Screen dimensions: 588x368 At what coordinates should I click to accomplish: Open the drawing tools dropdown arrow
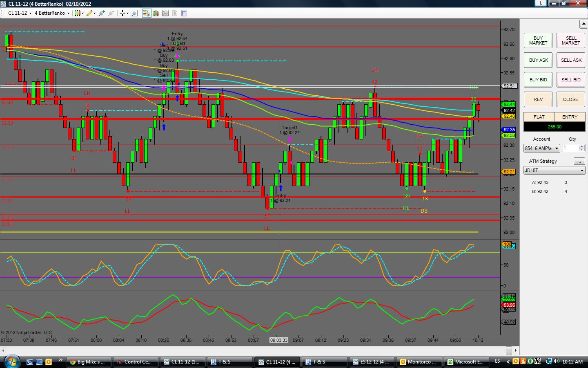click(x=94, y=13)
